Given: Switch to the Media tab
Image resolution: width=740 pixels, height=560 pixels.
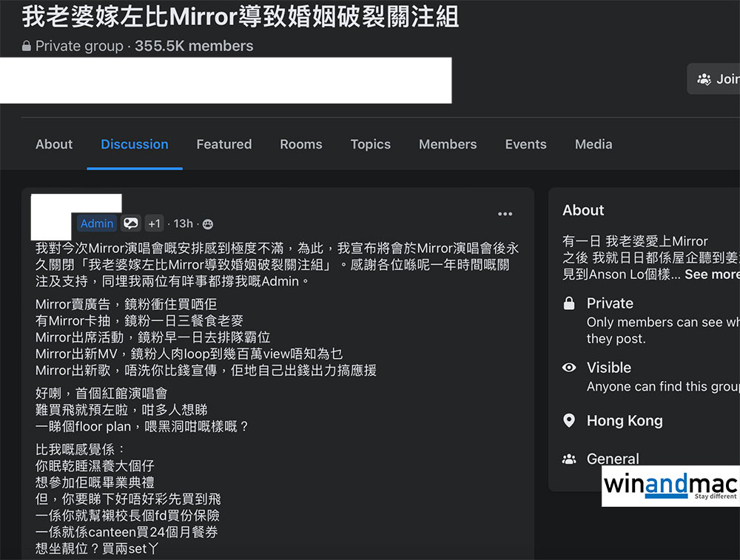Looking at the screenshot, I should pos(593,144).
